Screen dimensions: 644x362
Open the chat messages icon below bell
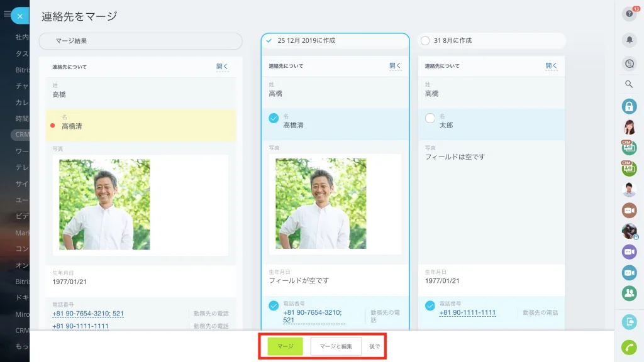(629, 63)
